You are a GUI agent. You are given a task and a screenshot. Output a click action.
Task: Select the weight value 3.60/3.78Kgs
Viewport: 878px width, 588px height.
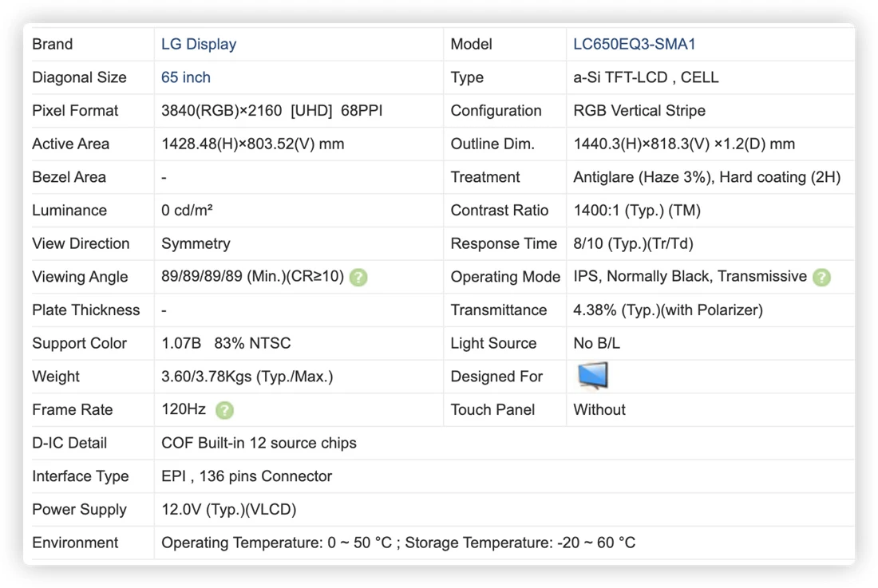(206, 377)
